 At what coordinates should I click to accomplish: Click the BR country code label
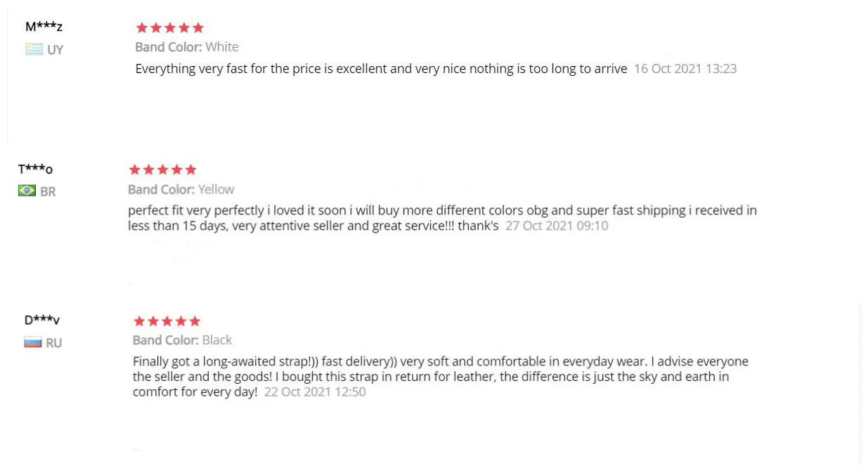(48, 191)
